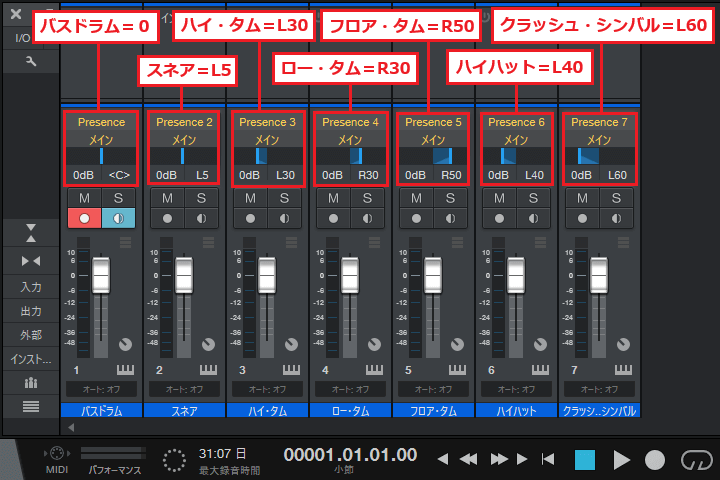Open the メイン output dropdown on Presence 4

click(350, 139)
